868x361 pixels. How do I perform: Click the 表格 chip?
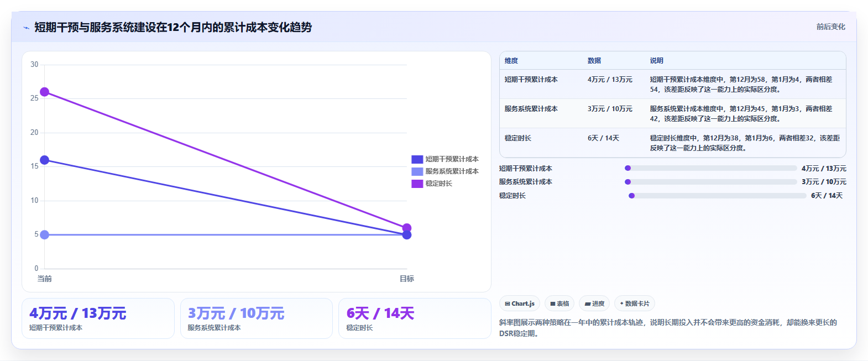(x=560, y=304)
